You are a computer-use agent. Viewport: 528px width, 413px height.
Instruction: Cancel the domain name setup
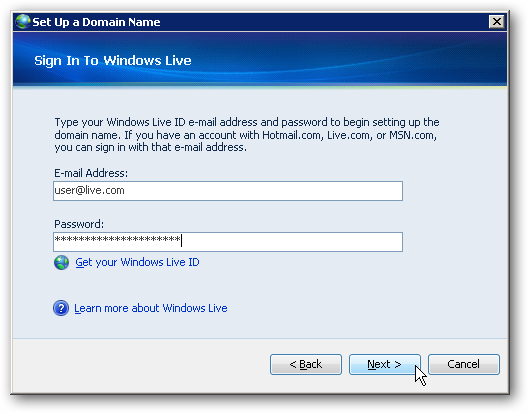point(464,364)
